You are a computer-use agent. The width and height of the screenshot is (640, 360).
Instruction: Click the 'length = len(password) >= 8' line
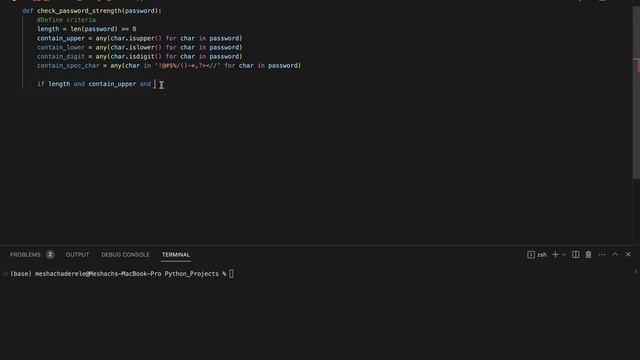[x=87, y=29]
